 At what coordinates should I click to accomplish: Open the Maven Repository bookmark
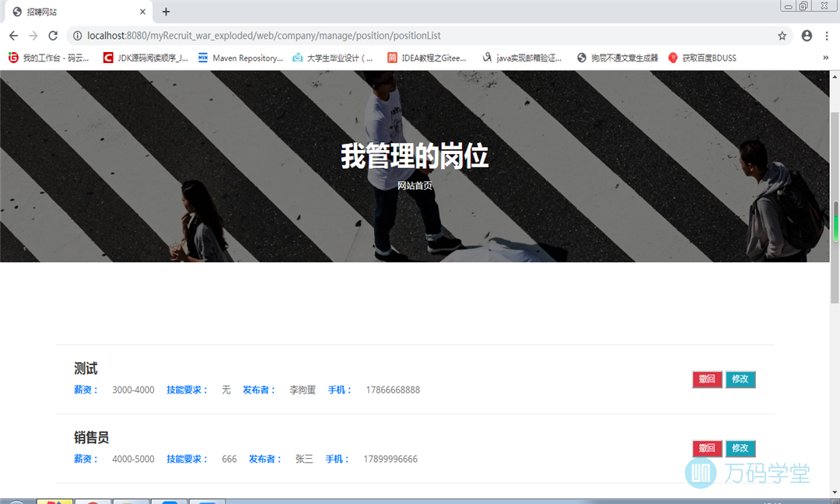click(x=240, y=58)
